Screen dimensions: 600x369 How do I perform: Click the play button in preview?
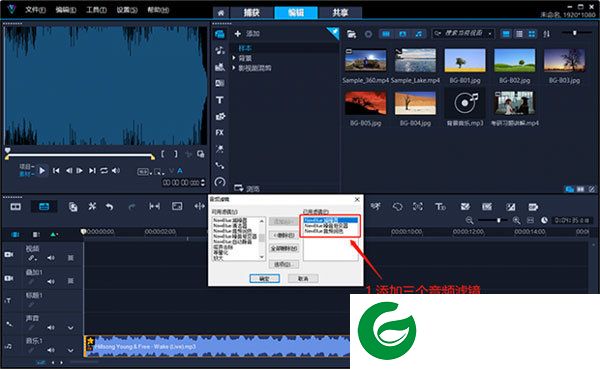point(42,171)
